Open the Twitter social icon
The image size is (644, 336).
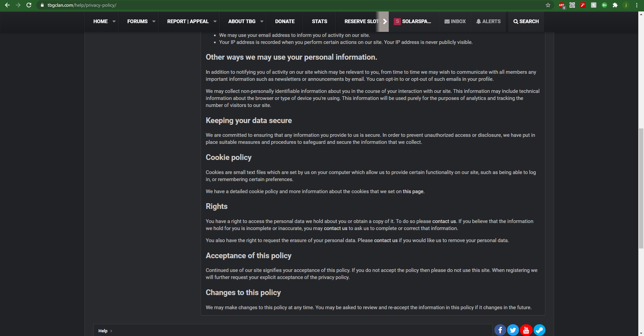point(513,330)
